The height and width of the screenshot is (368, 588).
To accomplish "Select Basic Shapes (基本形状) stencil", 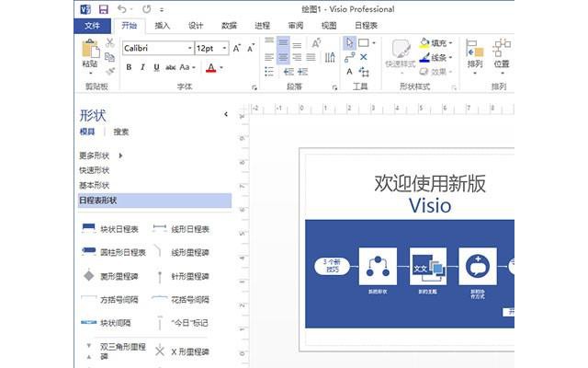I will 94,186.
